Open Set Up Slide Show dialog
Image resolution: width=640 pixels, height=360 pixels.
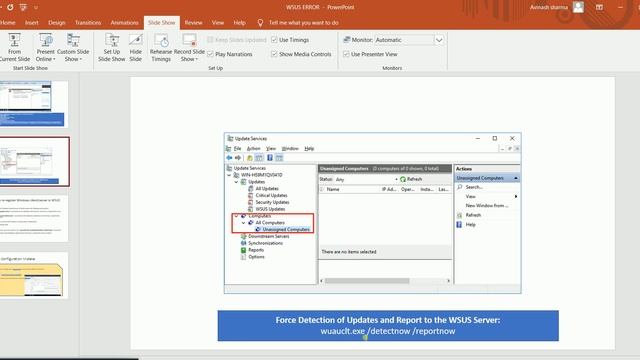click(111, 48)
